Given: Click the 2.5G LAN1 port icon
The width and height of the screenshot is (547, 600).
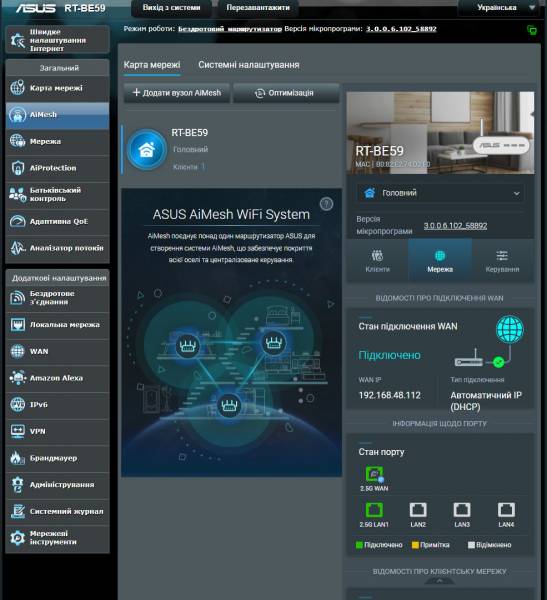Looking at the screenshot, I should pyautogui.click(x=374, y=510).
